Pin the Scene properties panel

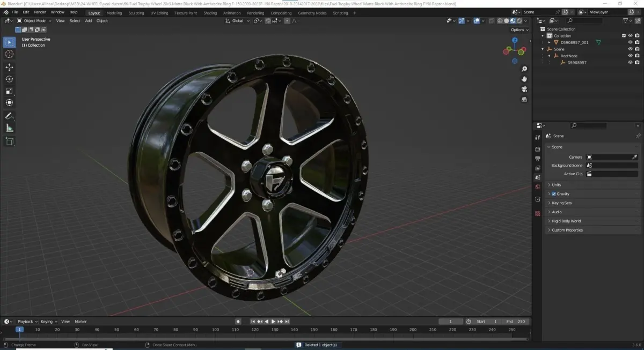coord(638,136)
